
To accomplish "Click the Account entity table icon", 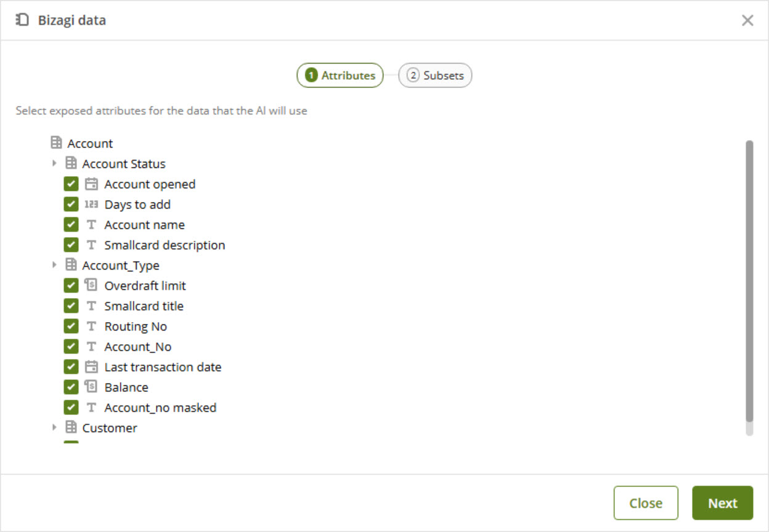I will [x=56, y=143].
